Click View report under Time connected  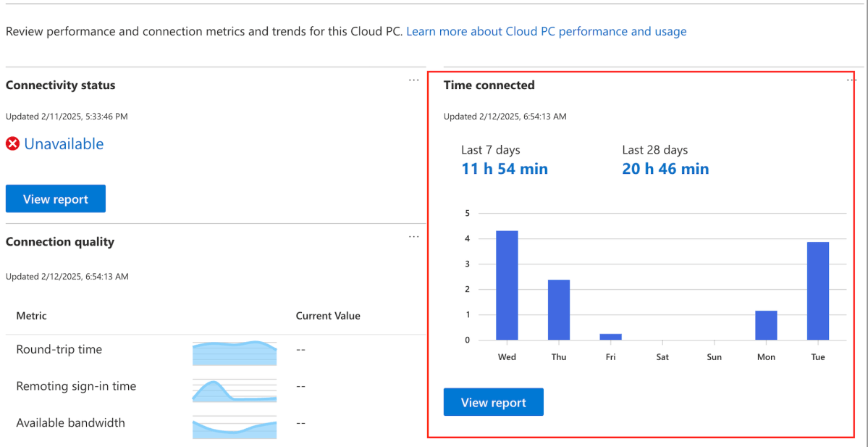[x=493, y=401]
